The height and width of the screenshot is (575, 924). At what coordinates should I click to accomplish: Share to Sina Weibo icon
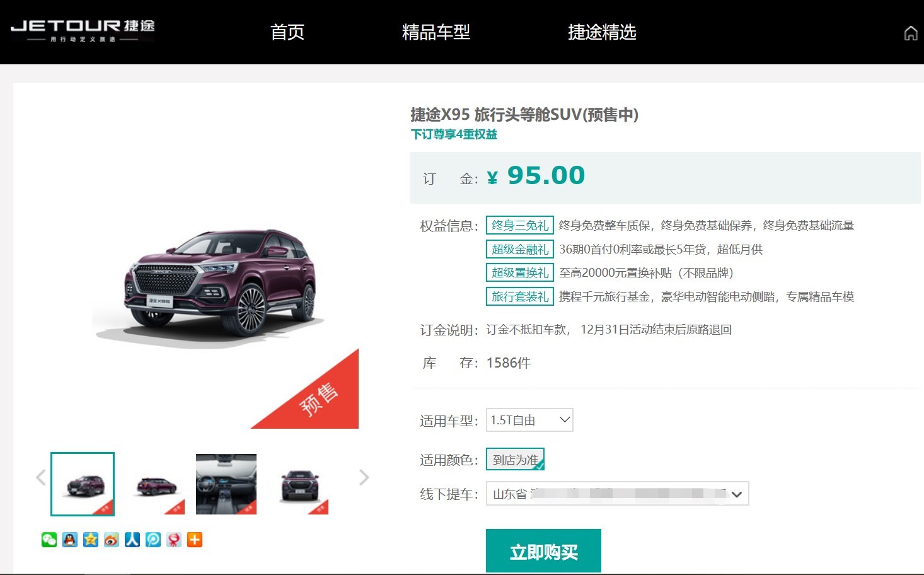pyautogui.click(x=112, y=540)
